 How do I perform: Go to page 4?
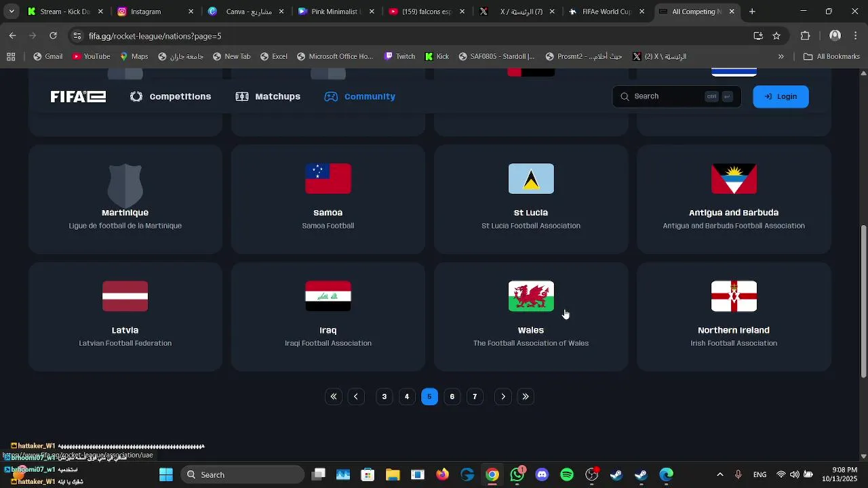(407, 396)
